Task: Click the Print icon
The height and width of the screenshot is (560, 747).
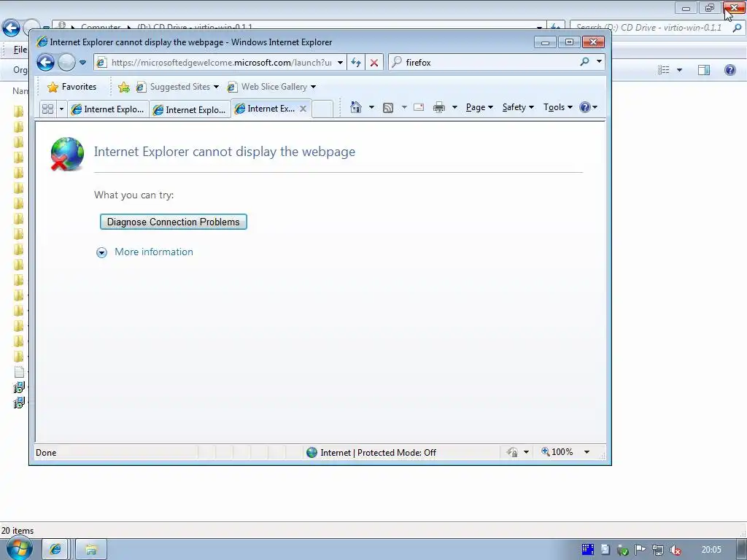Action: click(x=439, y=108)
